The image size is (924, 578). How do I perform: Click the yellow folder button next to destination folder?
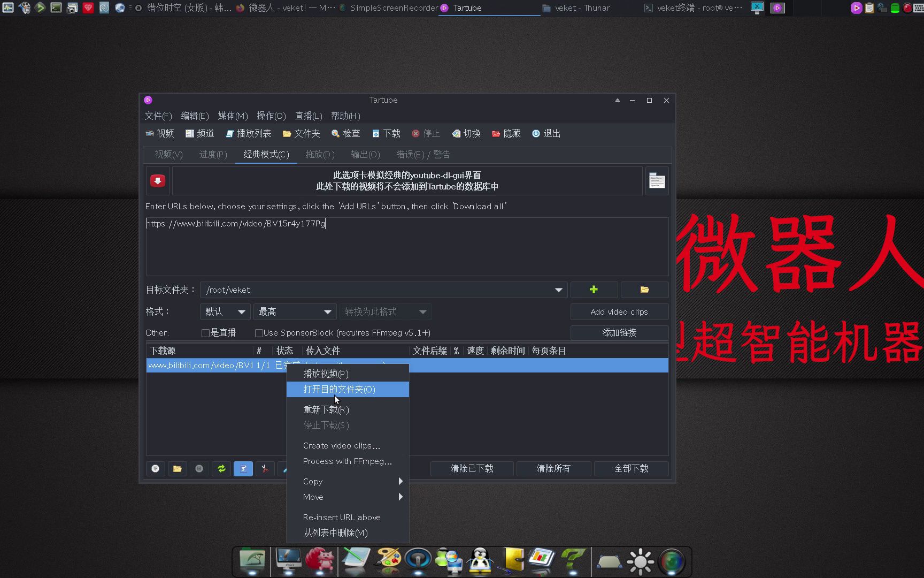[x=644, y=290]
